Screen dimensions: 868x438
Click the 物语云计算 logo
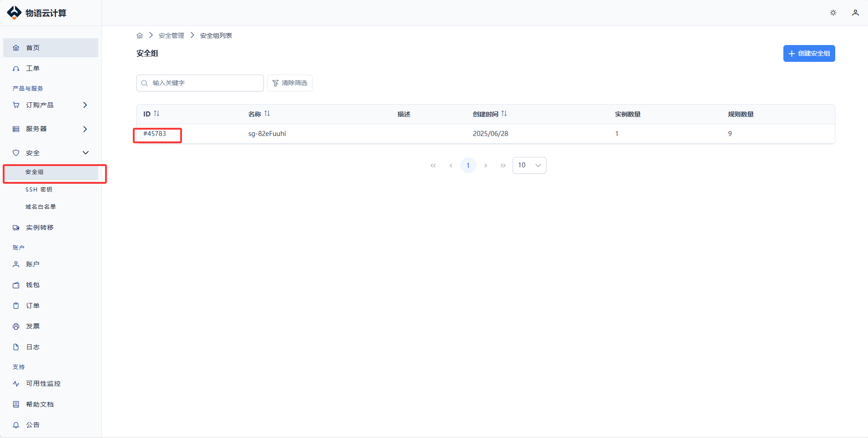[37, 13]
